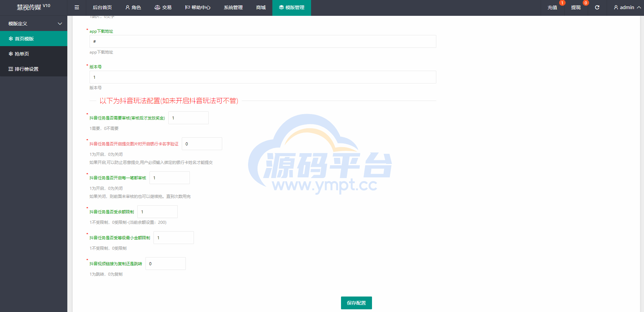Click the hint 1不受限制，0受限制-(当前余额设置：200)
Viewport: 644px width, 312px height.
point(128,222)
